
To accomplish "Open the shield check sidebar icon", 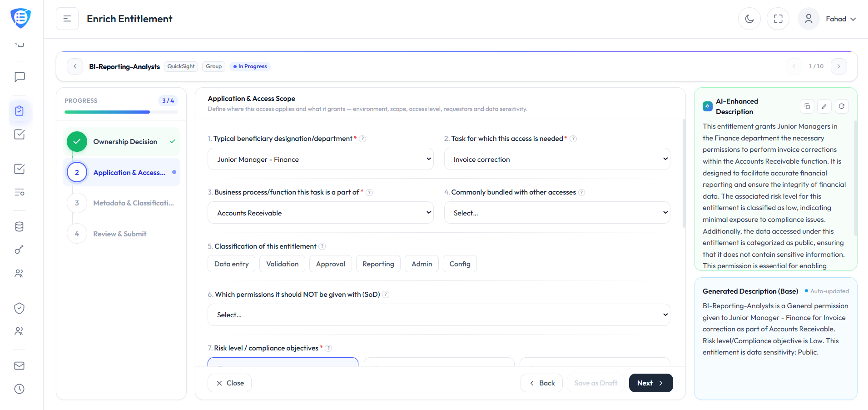I will (x=20, y=308).
